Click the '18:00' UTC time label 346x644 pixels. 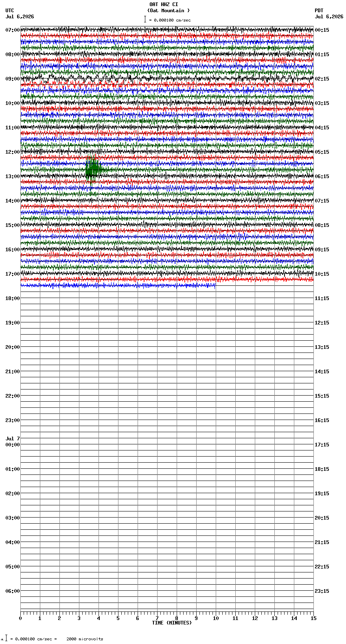(13, 298)
